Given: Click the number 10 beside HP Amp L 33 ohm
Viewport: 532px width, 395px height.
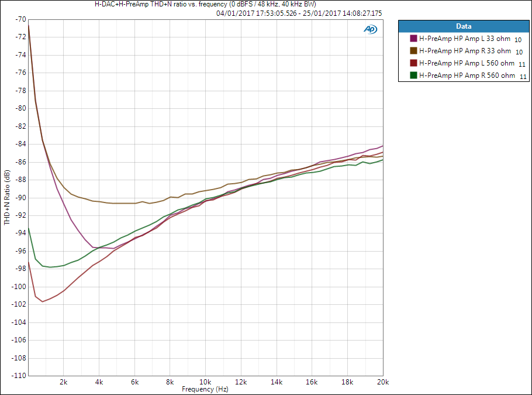Looking at the screenshot, I should pyautogui.click(x=518, y=40).
